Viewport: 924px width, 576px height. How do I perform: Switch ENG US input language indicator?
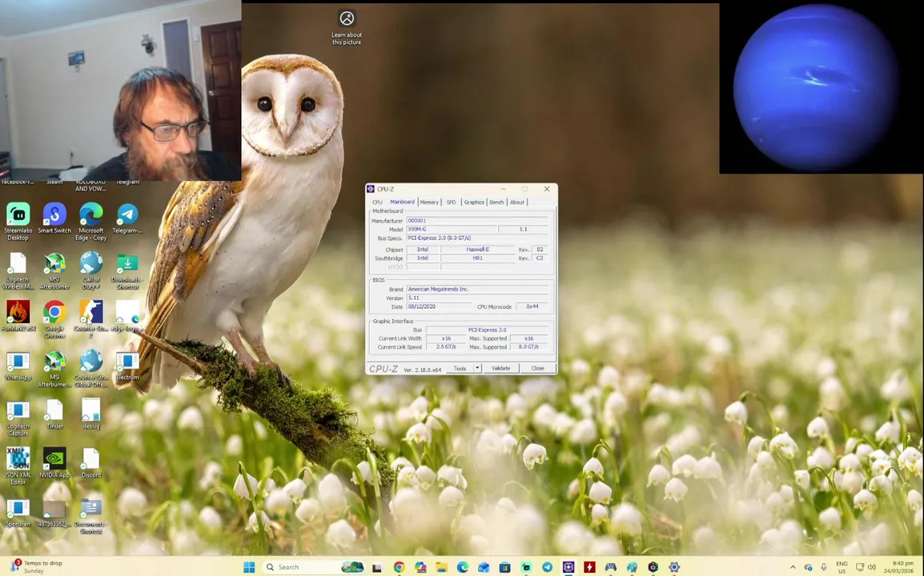pos(842,566)
